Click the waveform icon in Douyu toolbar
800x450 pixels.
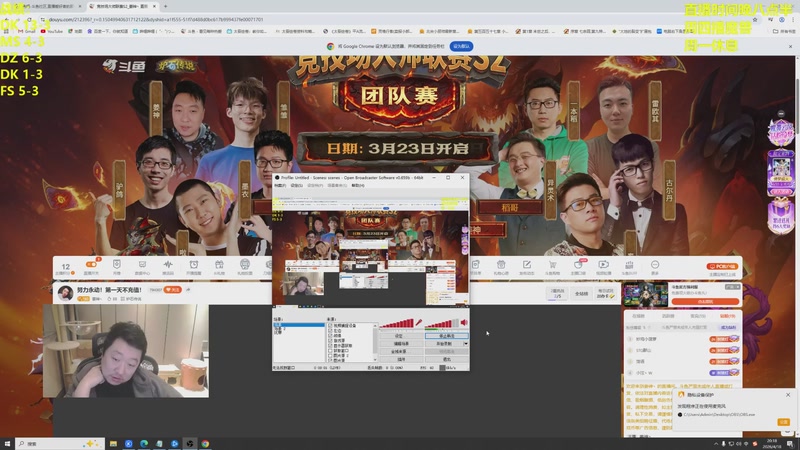pos(168,264)
